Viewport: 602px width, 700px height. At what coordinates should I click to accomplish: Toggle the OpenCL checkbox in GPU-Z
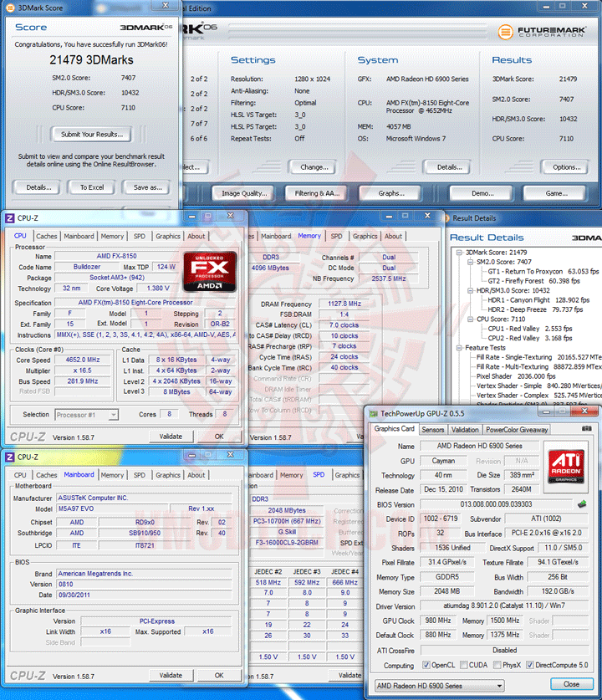point(426,665)
